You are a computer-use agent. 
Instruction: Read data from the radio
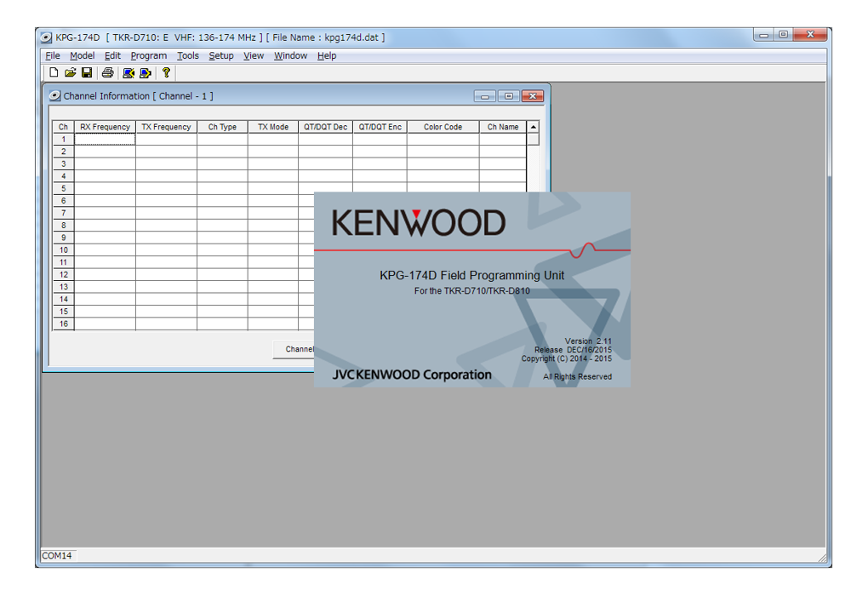[128, 72]
